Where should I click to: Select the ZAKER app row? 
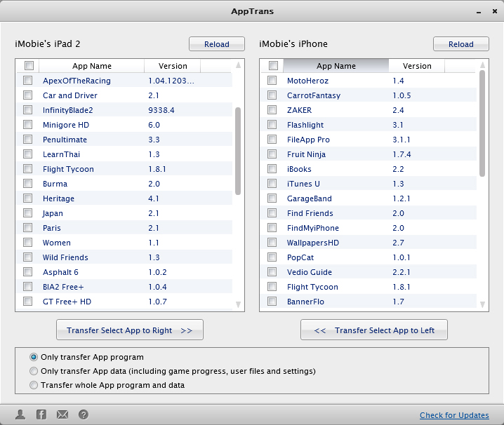coord(369,110)
